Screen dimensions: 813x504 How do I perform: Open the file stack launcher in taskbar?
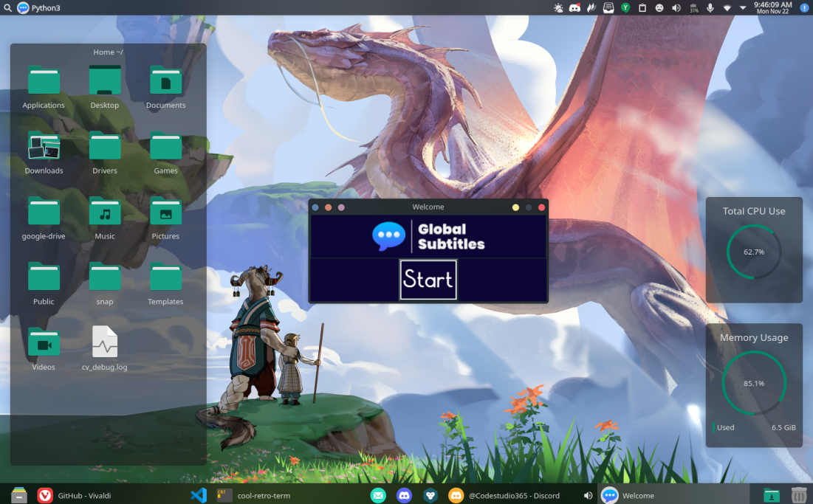19,495
